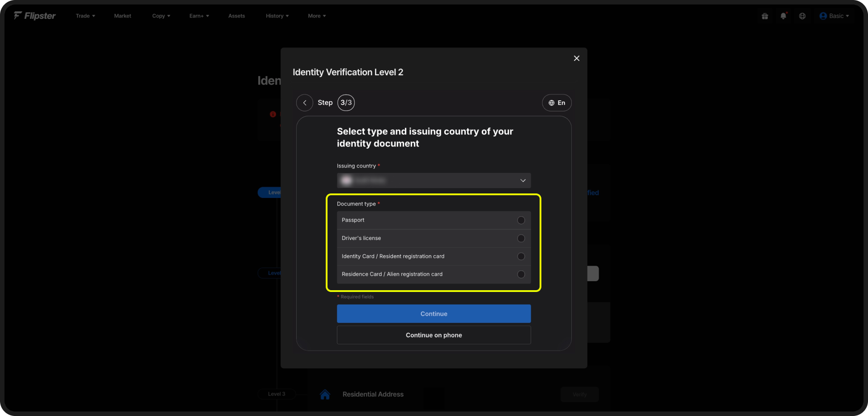Click the globe language icon in header
This screenshot has width=868, height=416.
coord(802,16)
